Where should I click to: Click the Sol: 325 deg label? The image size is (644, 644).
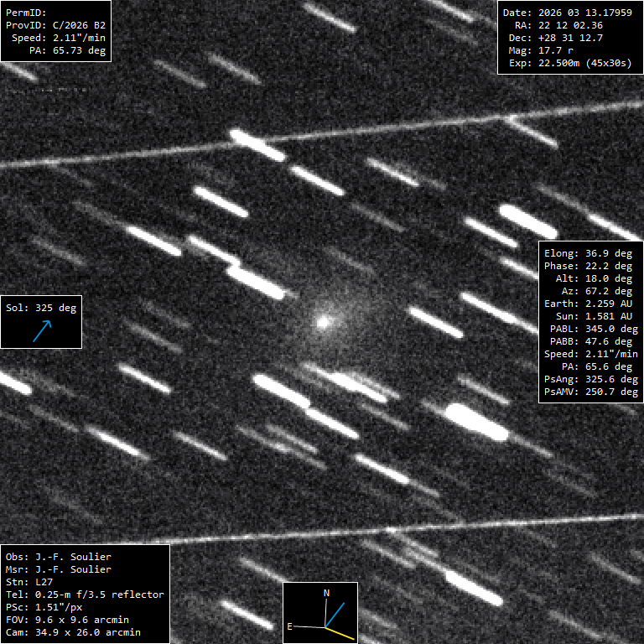pos(41,308)
